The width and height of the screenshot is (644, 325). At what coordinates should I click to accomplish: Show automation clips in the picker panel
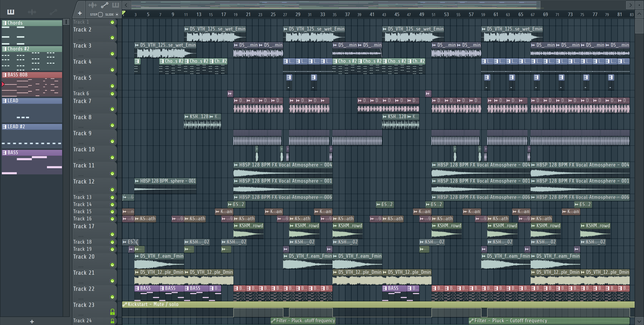coord(53,12)
